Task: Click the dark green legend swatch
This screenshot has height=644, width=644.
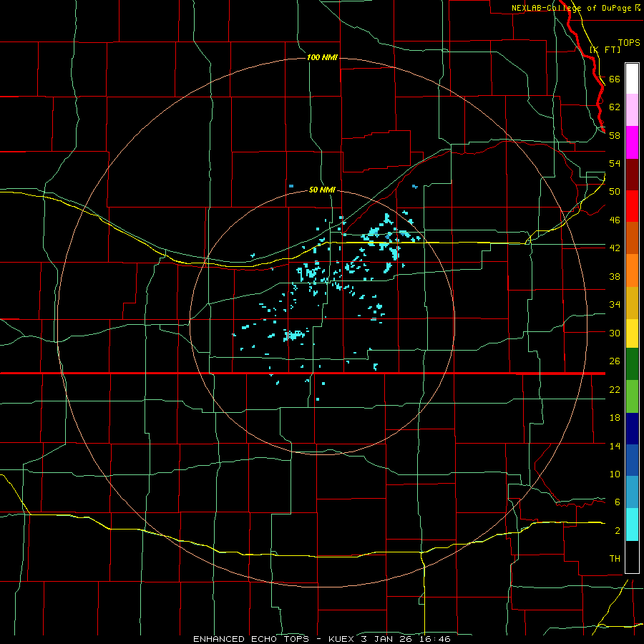Action: click(632, 364)
